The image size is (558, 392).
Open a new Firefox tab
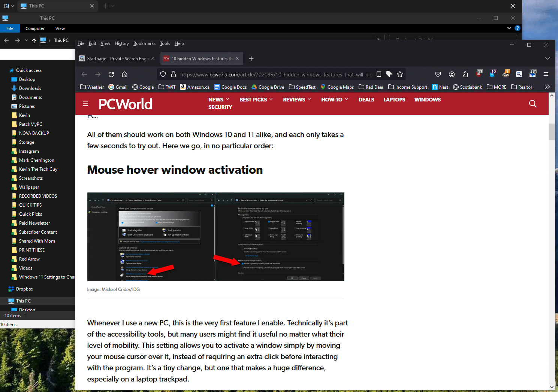(251, 58)
